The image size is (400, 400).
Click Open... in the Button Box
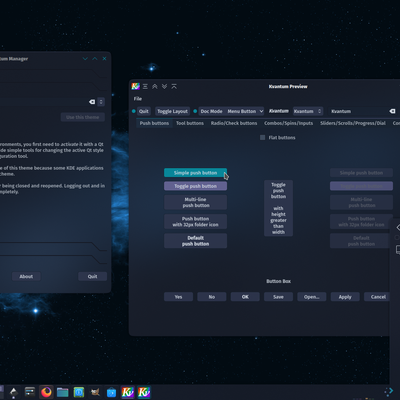pyautogui.click(x=312, y=297)
